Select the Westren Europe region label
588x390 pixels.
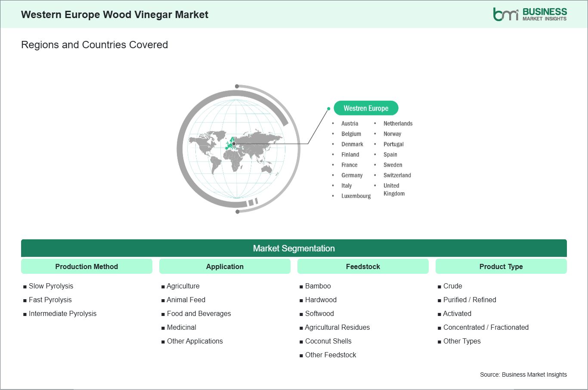(366, 108)
